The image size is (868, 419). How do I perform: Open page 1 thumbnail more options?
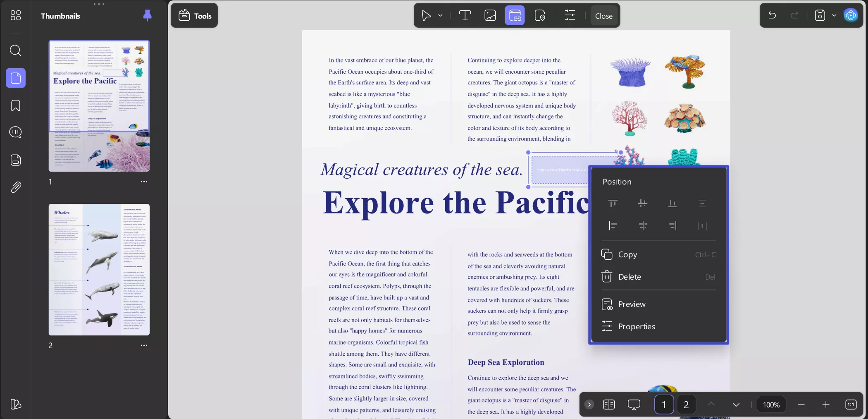[x=144, y=182]
